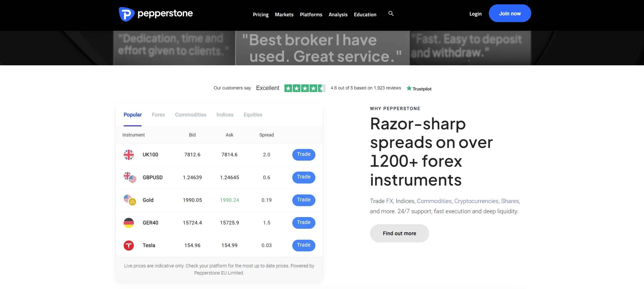Image resolution: width=644 pixels, height=289 pixels.
Task: Click the Commodities tab
Action: [x=190, y=114]
